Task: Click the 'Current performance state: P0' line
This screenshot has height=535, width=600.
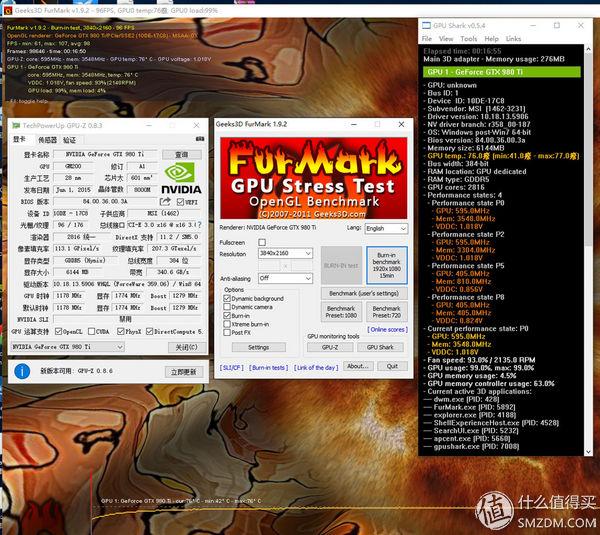Action: point(478,329)
